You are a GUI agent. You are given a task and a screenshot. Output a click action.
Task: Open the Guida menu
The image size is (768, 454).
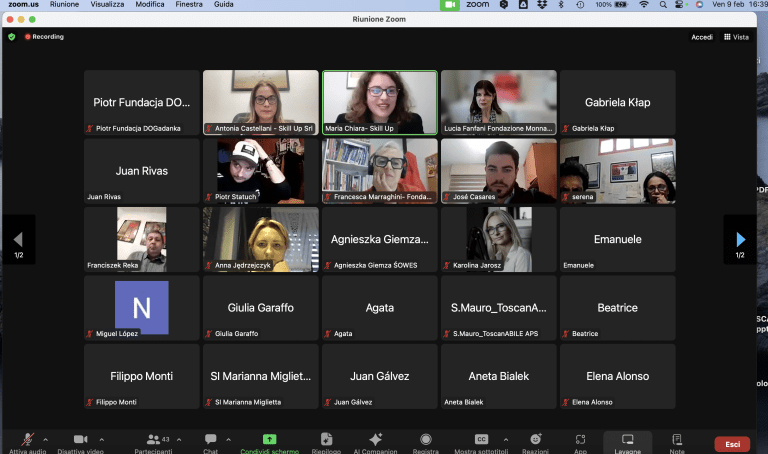pos(223,4)
